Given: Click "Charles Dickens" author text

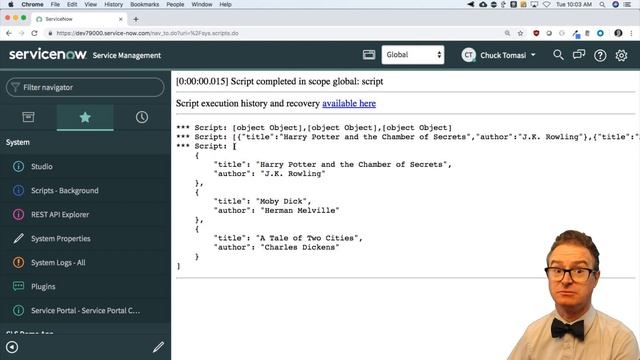Looking at the screenshot, I should 300,247.
